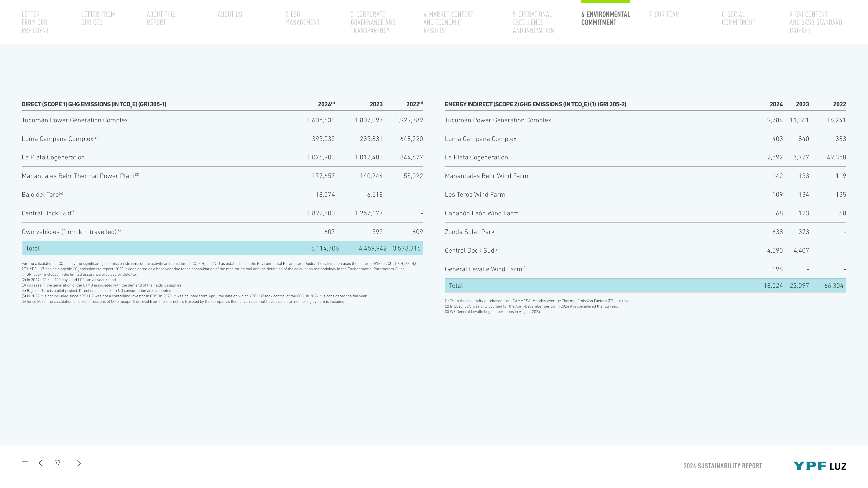Open 4 Market Context and Economic Results
Image resolution: width=868 pixels, height=488 pixels.
448,23
